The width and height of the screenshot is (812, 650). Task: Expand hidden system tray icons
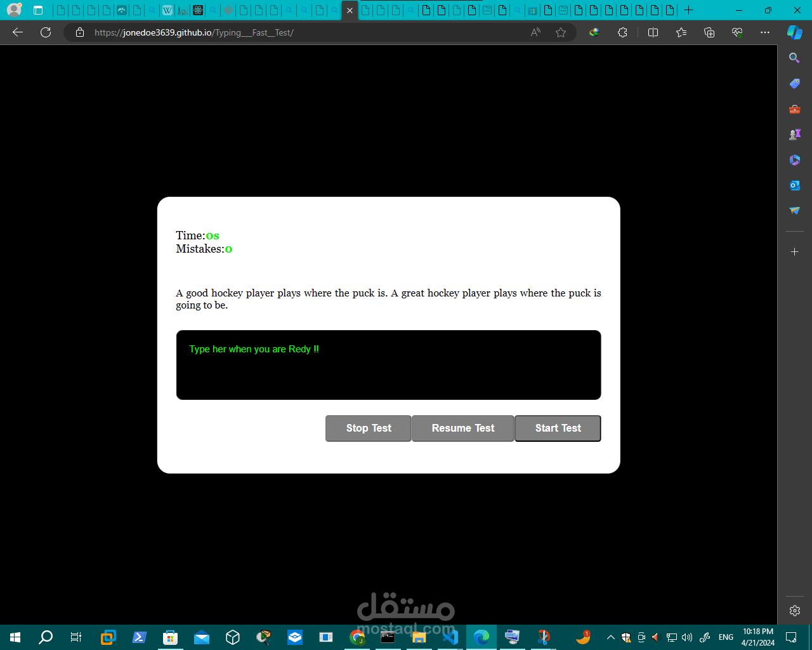(610, 637)
